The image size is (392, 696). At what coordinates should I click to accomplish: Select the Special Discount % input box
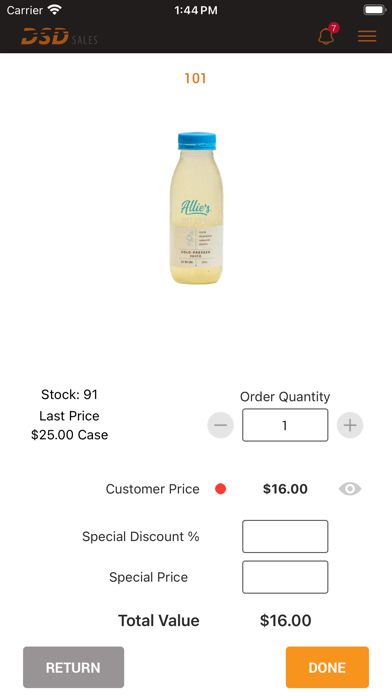[285, 537]
